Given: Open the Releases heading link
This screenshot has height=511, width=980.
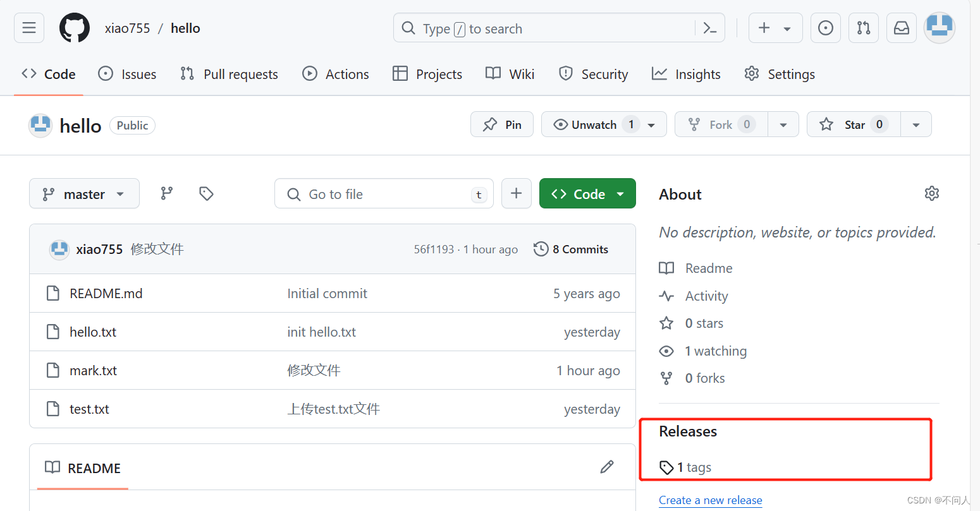Looking at the screenshot, I should (688, 431).
